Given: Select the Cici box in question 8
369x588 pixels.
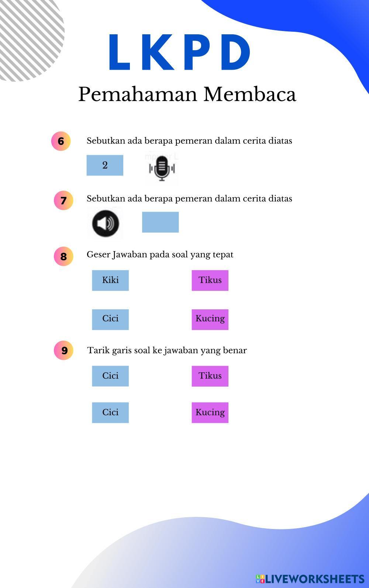Looking at the screenshot, I should click(x=110, y=319).
